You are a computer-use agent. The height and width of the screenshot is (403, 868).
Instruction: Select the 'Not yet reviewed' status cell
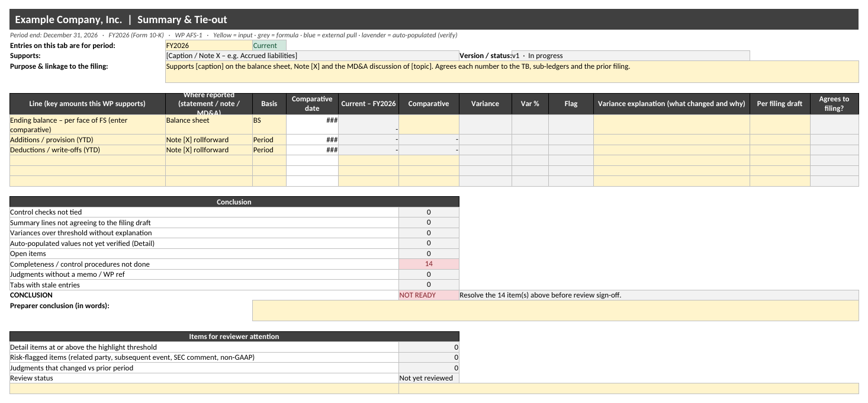pyautogui.click(x=429, y=378)
